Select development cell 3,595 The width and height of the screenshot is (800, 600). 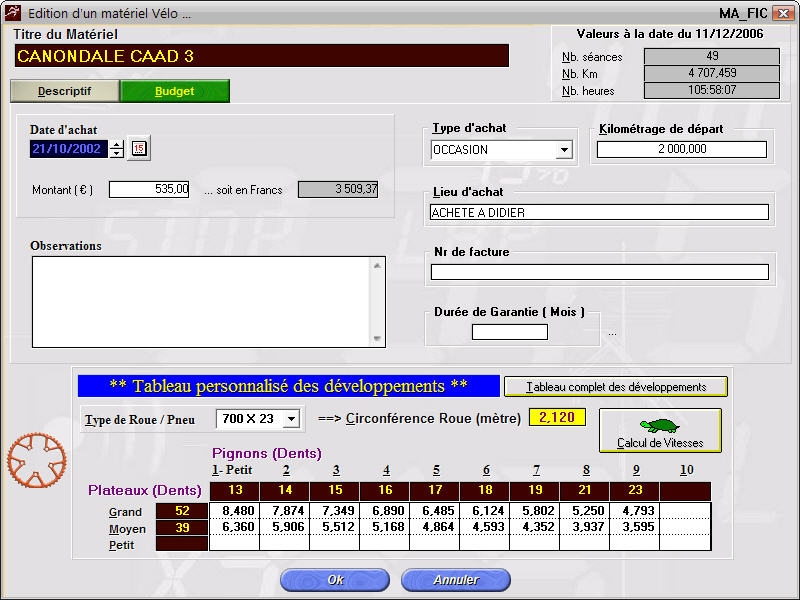point(634,527)
